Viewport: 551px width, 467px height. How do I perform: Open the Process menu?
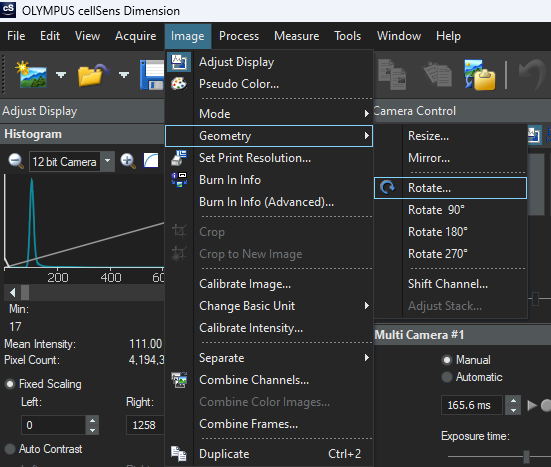coord(239,36)
